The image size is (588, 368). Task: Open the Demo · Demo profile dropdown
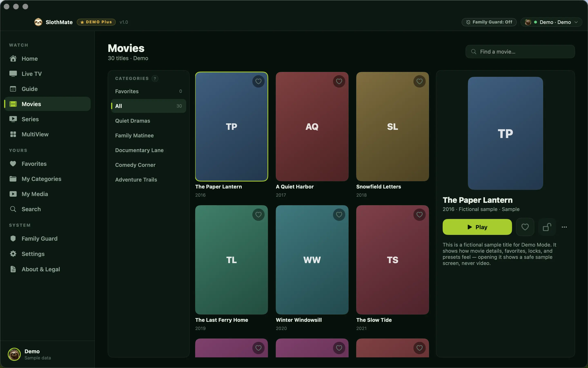coord(551,22)
